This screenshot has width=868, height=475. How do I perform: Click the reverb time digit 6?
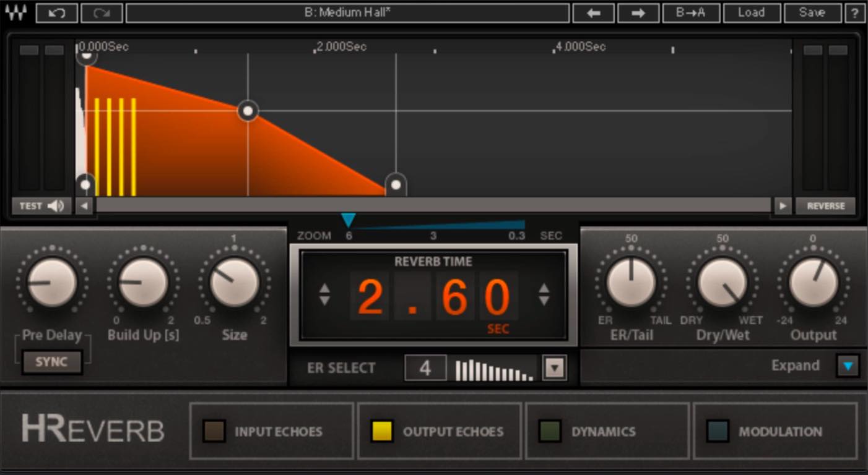click(455, 297)
